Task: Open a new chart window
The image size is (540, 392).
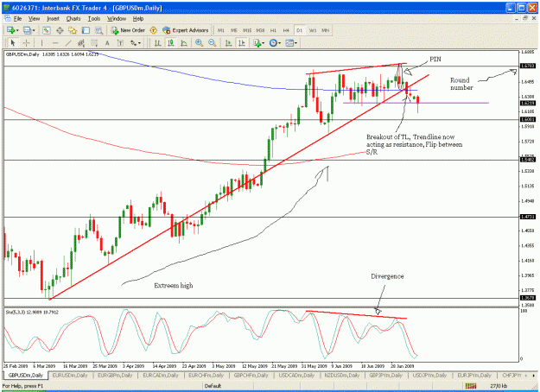Action: coord(10,30)
